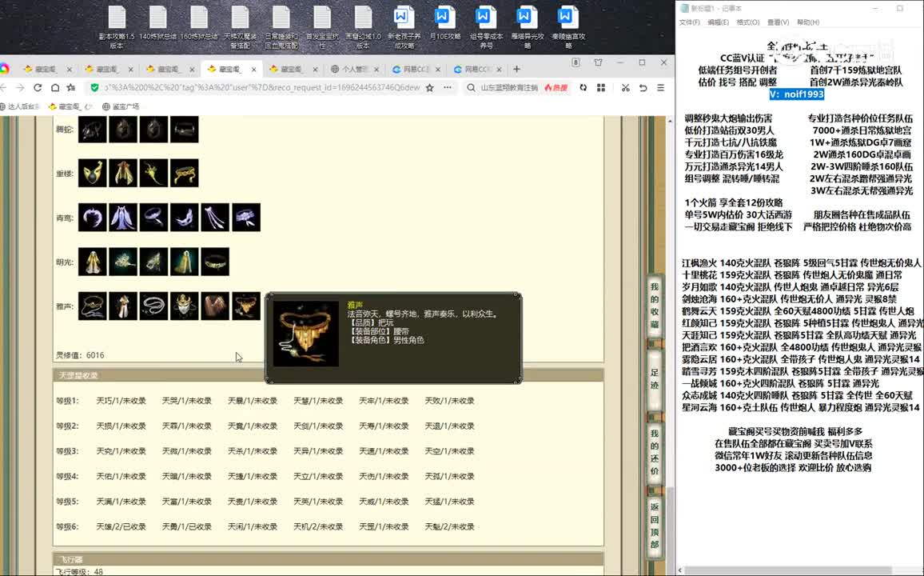Open the browser grid apps icon
924x576 pixels.
[601, 88]
